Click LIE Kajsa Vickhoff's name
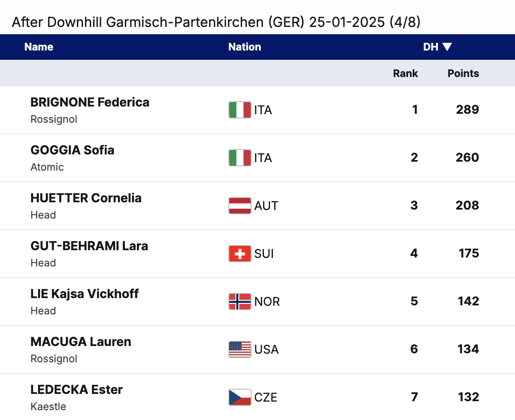The image size is (515, 420). click(x=85, y=294)
